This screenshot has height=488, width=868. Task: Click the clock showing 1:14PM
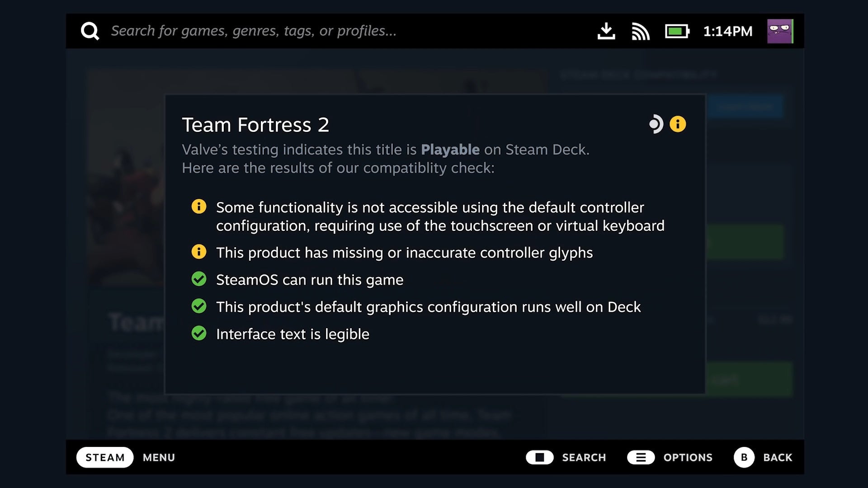[728, 31]
